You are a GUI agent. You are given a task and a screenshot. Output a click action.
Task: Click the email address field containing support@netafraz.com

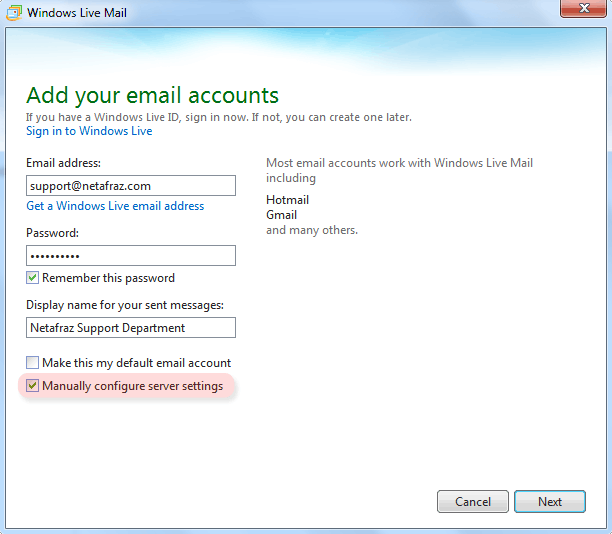tap(131, 185)
